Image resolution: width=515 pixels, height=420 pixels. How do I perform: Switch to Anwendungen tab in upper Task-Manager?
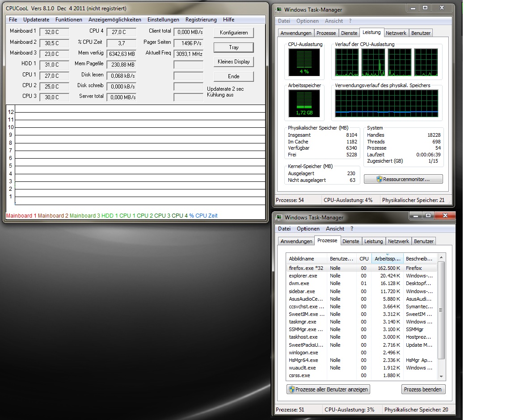[x=295, y=33]
